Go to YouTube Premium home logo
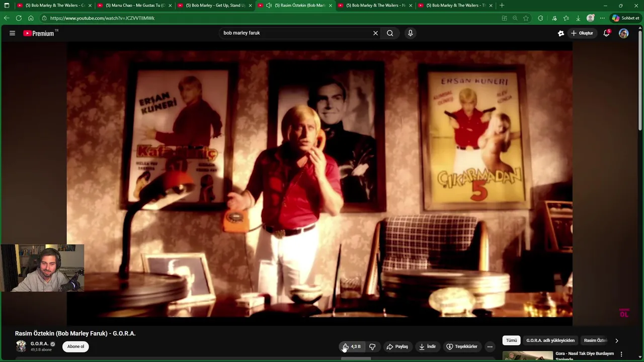Screen dimensions: 644x362 click(x=39, y=33)
